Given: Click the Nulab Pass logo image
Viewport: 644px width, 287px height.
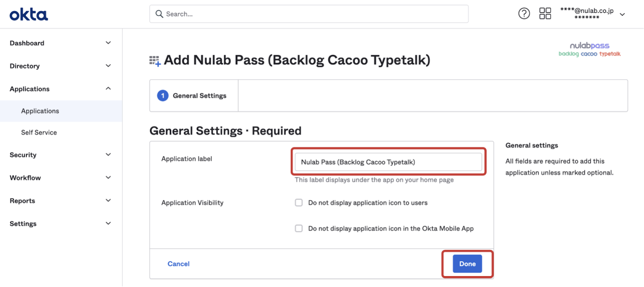Looking at the screenshot, I should [x=590, y=49].
